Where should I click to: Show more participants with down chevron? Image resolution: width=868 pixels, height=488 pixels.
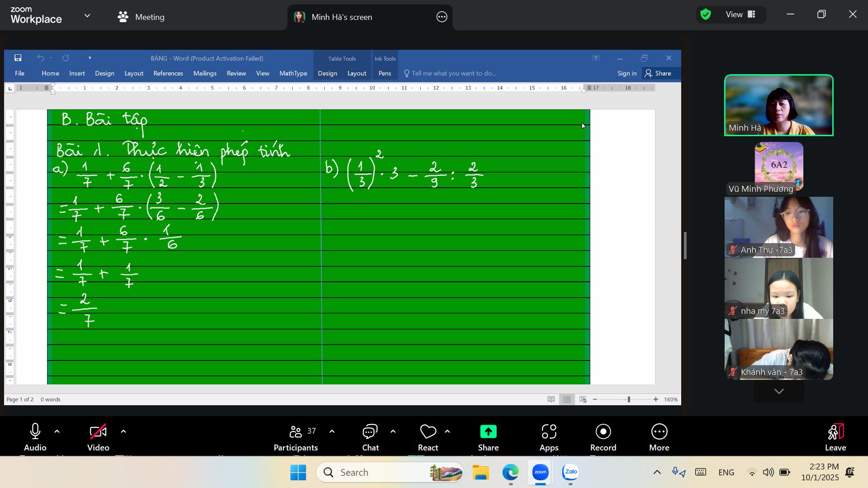point(778,392)
